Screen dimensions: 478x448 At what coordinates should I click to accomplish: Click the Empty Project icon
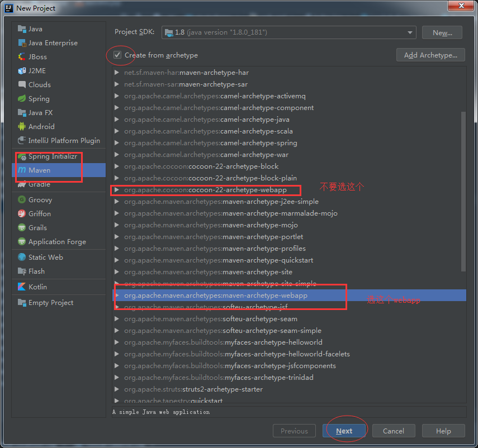pyautogui.click(x=22, y=303)
